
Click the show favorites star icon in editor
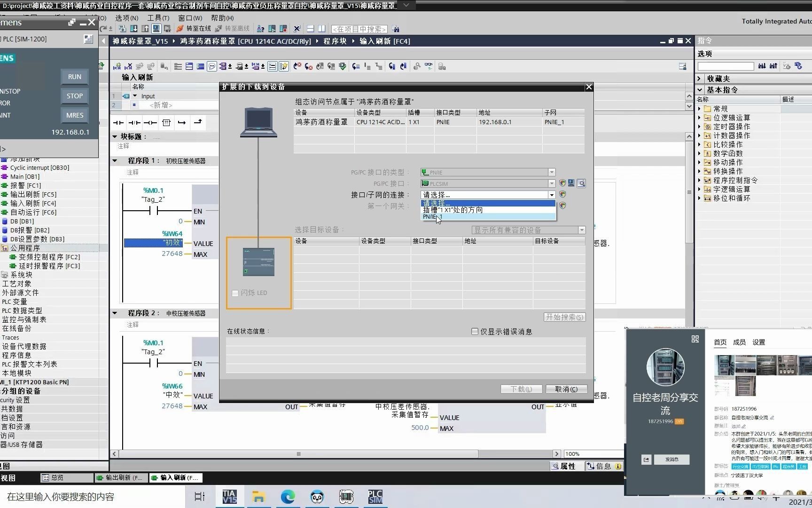[284, 66]
